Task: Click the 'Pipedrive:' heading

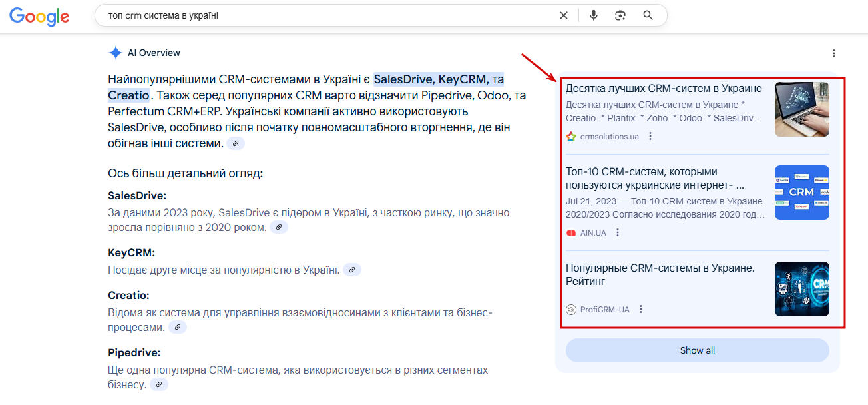Action: (134, 352)
